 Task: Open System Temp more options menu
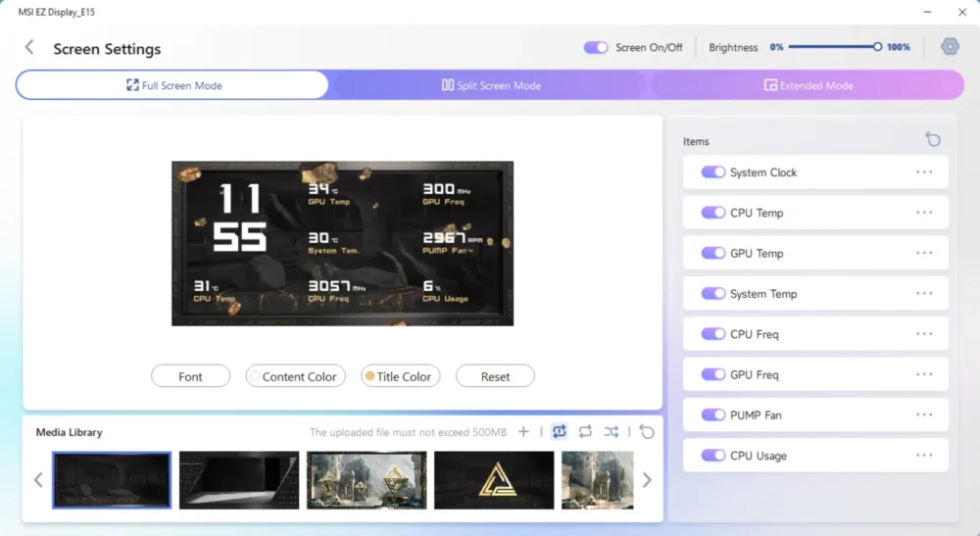924,294
